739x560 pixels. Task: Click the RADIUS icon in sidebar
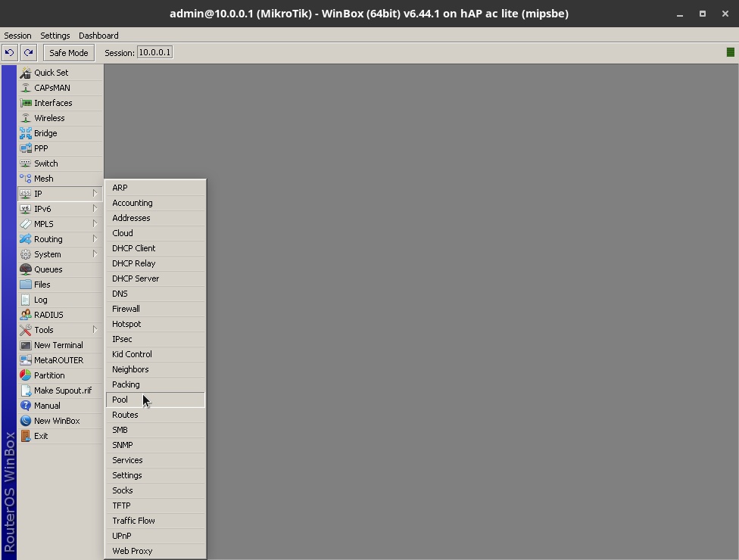[26, 315]
